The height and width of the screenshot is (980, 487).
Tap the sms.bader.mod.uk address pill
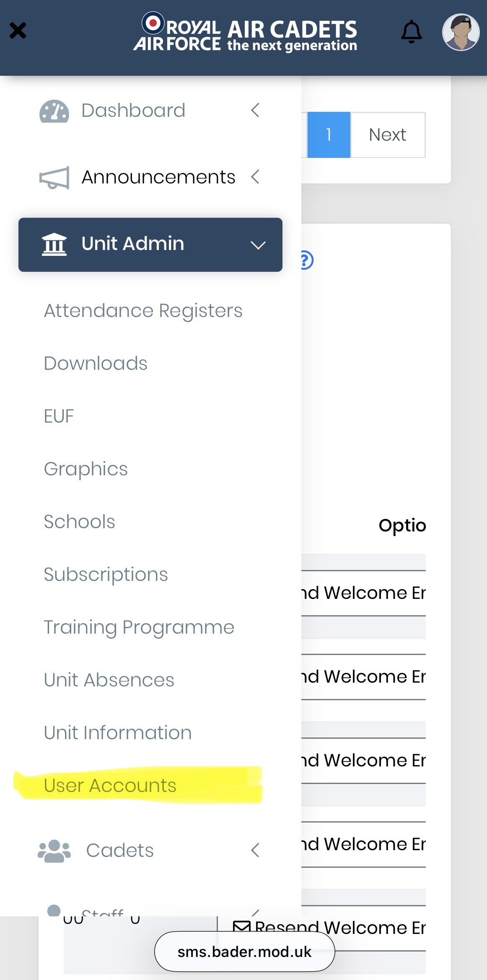pos(244,952)
